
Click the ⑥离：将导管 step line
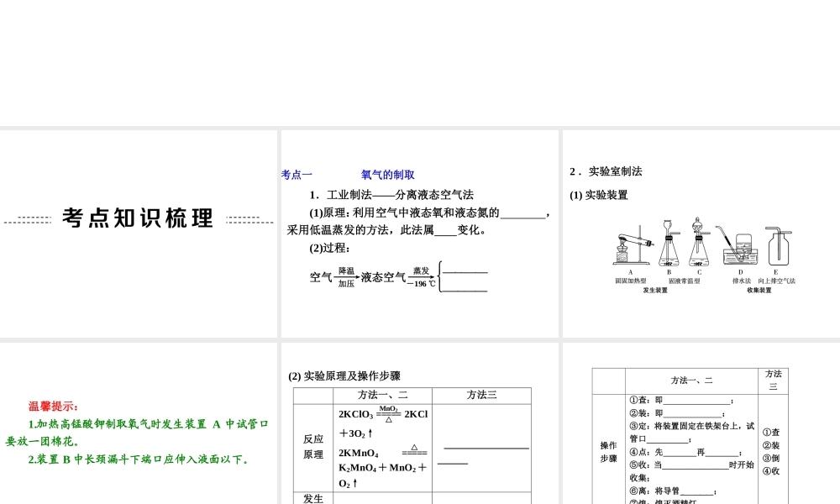(673, 491)
